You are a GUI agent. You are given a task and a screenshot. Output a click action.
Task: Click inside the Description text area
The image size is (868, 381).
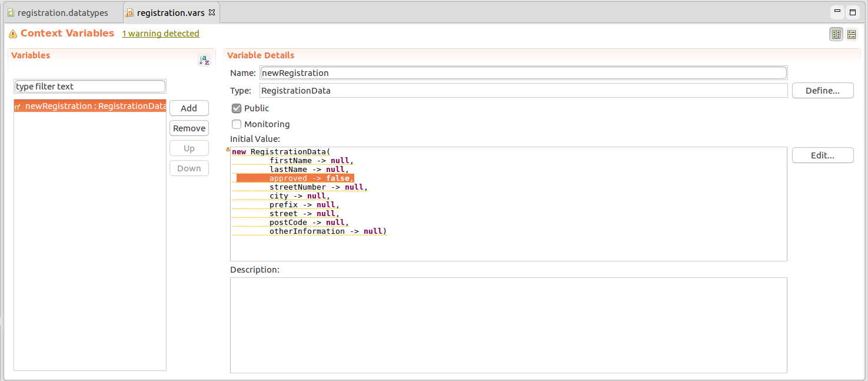click(x=508, y=325)
